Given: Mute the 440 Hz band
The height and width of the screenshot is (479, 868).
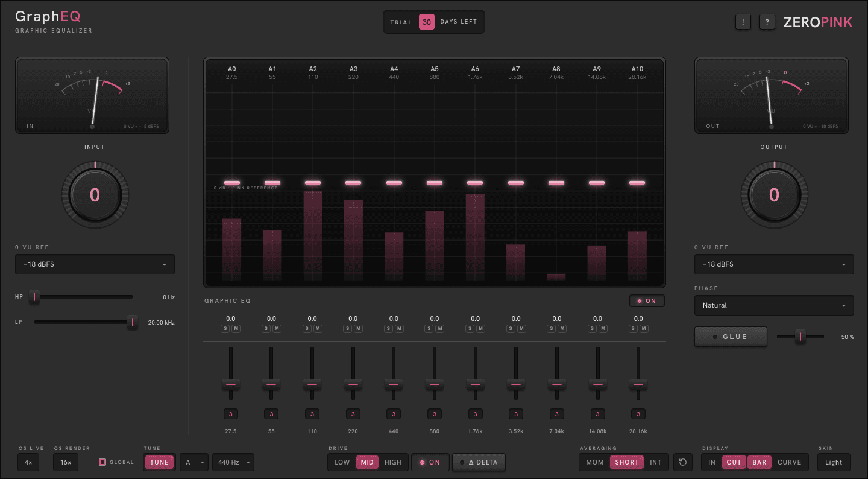Looking at the screenshot, I should click(399, 329).
